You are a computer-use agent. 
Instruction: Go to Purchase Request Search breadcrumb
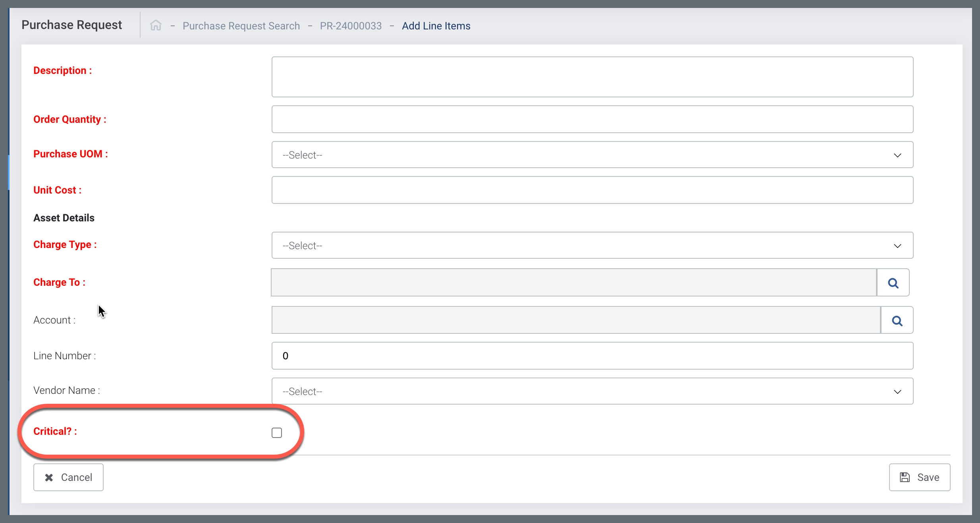coord(241,26)
